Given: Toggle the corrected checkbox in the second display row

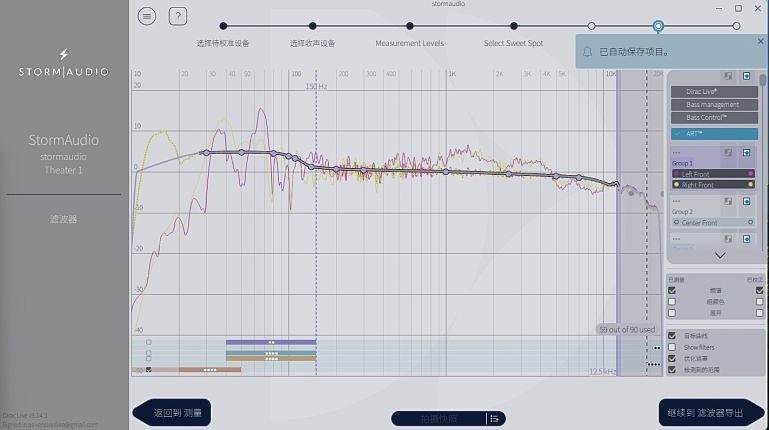Looking at the screenshot, I should point(759,302).
